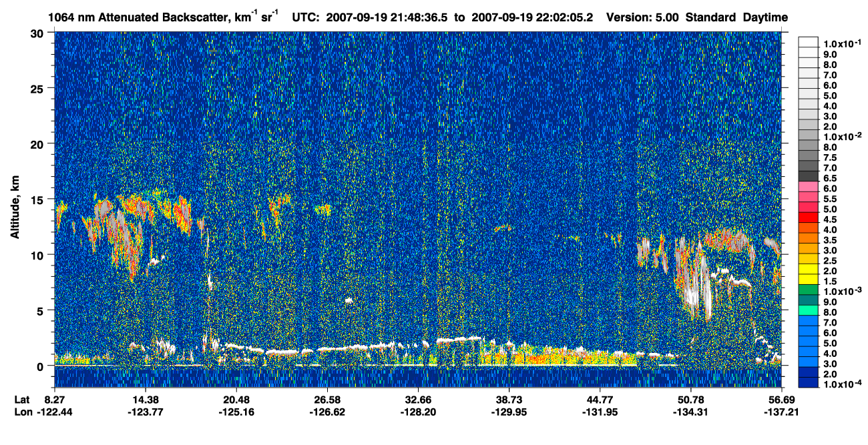Image resolution: width=868 pixels, height=445 pixels.
Task: Click the "Lon" row label
Action: tap(23, 412)
